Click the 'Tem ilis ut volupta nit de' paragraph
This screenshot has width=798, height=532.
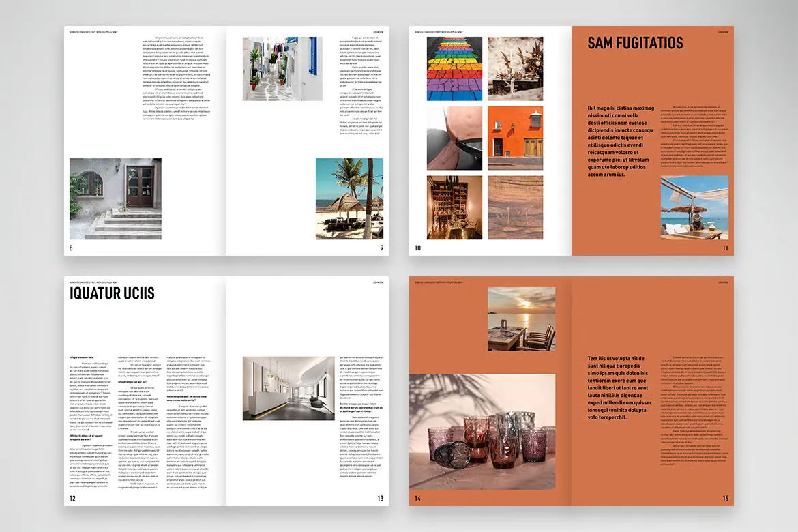619,388
